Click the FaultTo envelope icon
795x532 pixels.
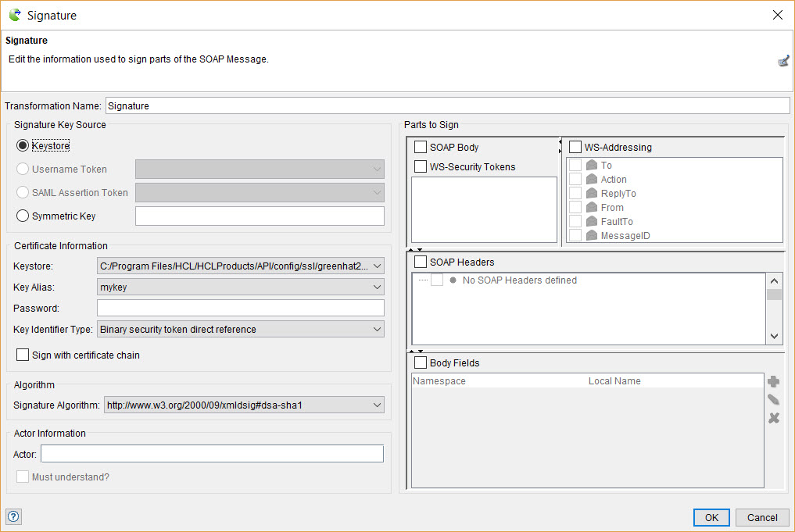pos(592,221)
